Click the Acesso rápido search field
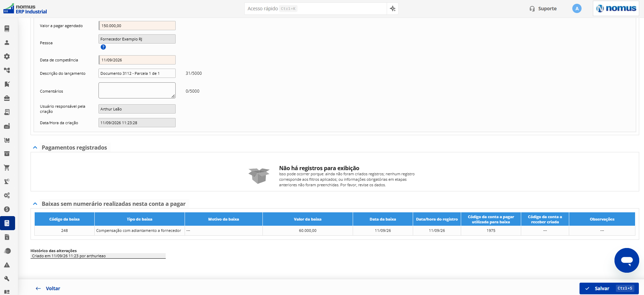 [316, 9]
